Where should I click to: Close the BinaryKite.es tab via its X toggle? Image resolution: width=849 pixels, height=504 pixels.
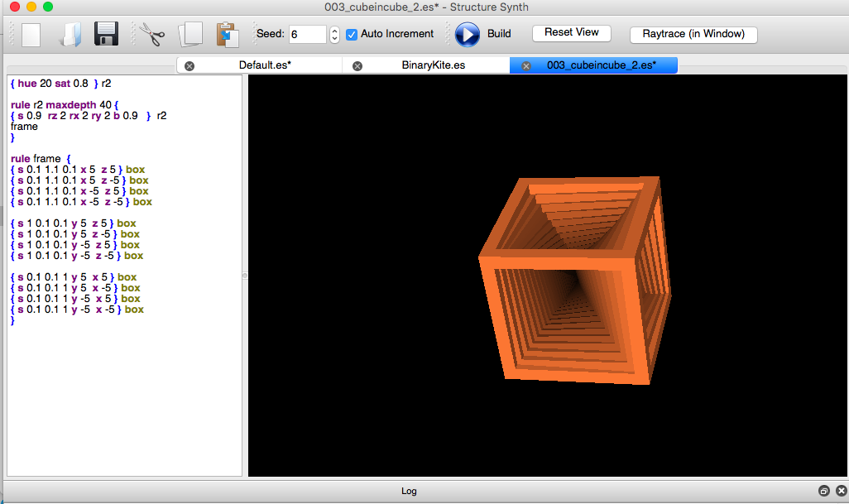pyautogui.click(x=356, y=65)
